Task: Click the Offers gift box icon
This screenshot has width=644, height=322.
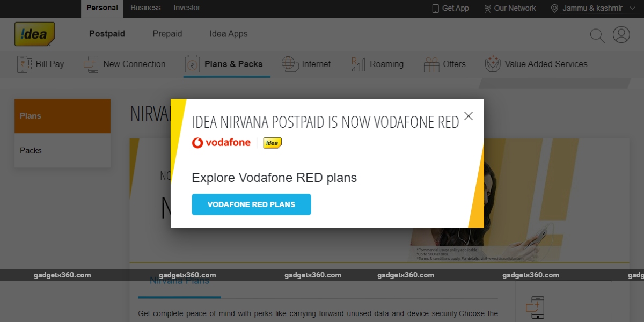Action: (x=431, y=64)
